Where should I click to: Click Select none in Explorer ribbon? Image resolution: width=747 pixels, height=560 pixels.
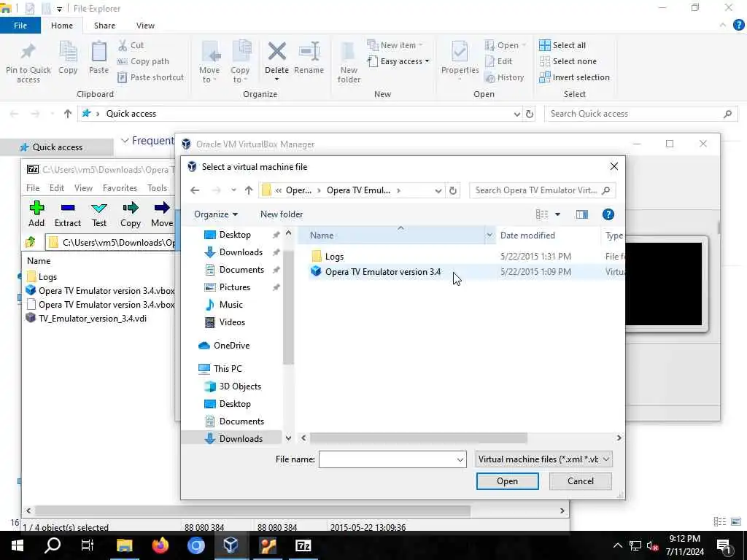coord(568,61)
